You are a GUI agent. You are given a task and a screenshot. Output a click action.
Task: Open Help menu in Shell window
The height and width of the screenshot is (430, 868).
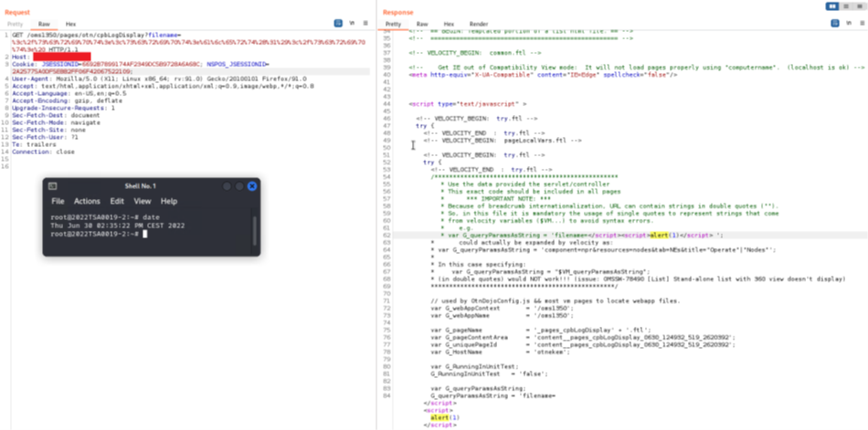[x=169, y=202]
